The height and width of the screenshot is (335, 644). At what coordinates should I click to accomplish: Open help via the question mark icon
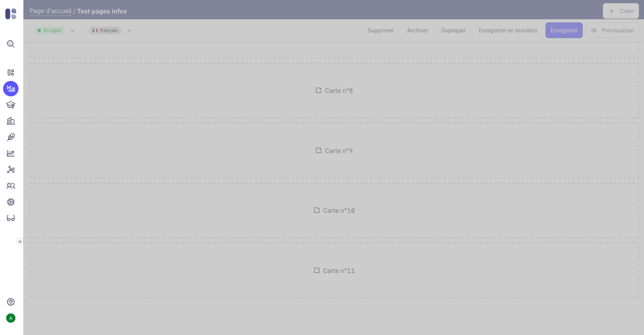[11, 302]
